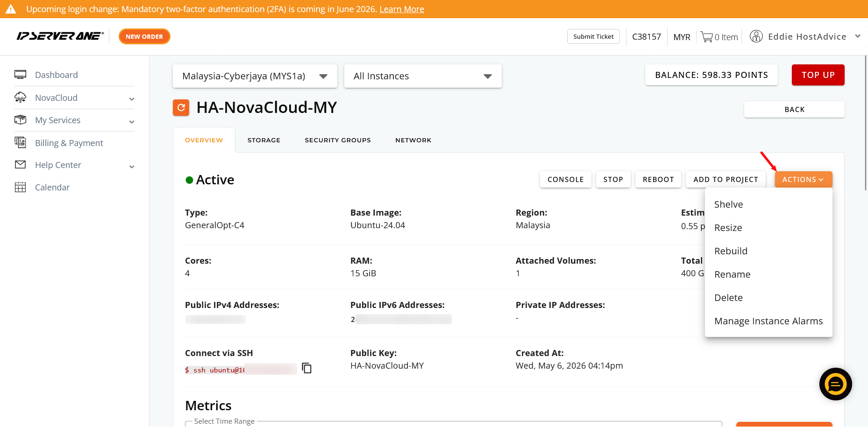The height and width of the screenshot is (427, 868).
Task: Click the Dashboard monitor icon
Action: (x=21, y=75)
